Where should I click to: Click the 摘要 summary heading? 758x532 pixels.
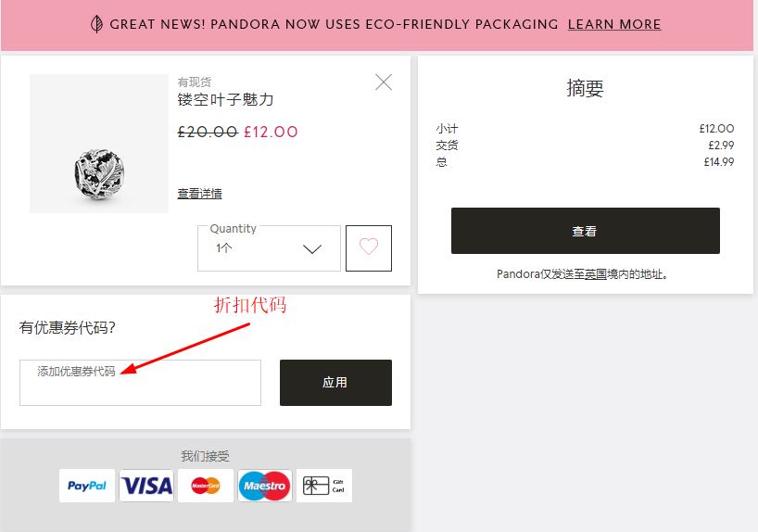585,89
